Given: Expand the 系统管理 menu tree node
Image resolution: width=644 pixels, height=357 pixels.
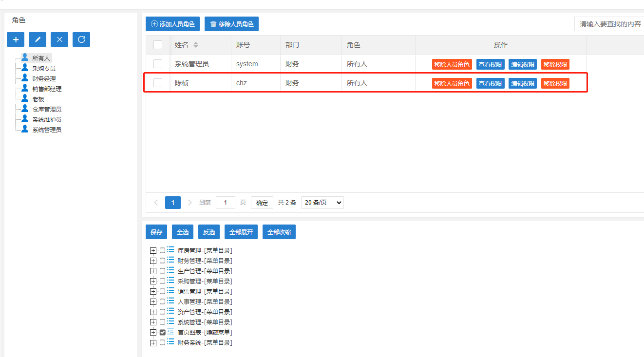Looking at the screenshot, I should pos(153,322).
